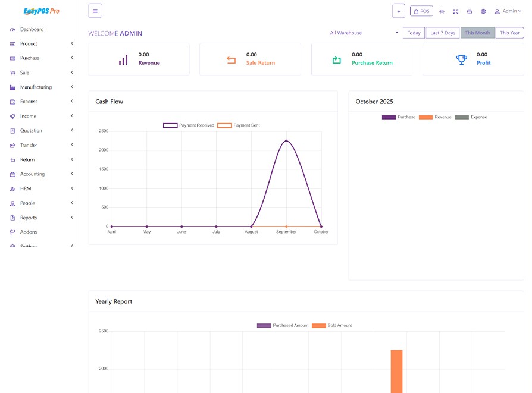532x393 pixels.
Task: Click the purple Purchase legend color swatch
Action: (x=389, y=117)
